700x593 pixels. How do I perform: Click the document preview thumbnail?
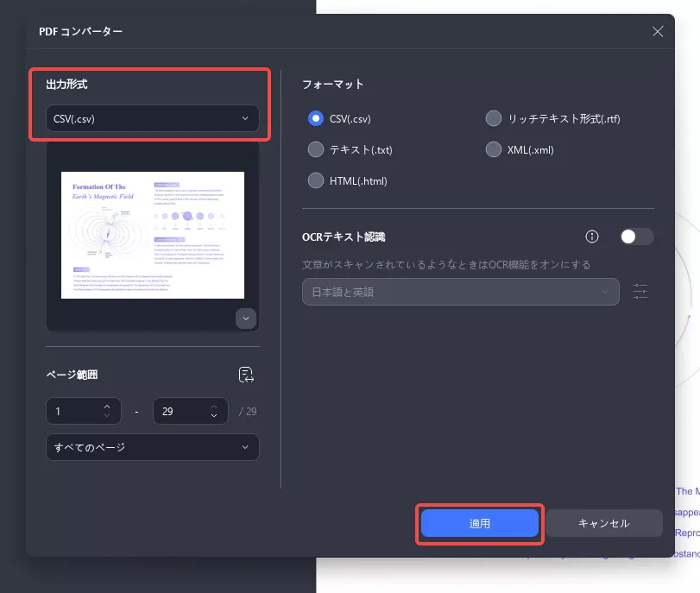coord(153,235)
